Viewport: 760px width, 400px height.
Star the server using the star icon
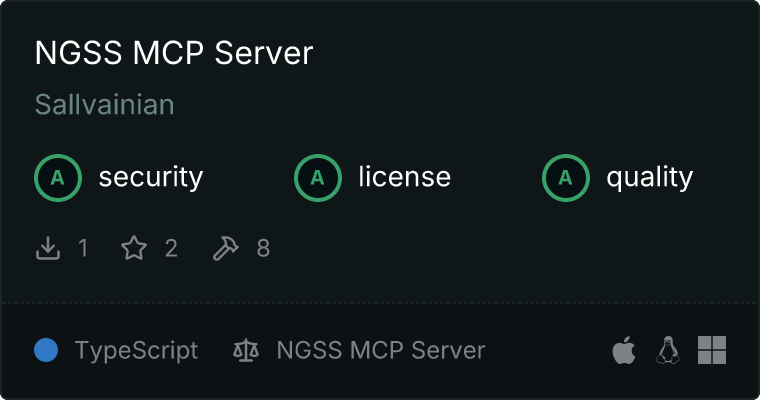[x=134, y=248]
